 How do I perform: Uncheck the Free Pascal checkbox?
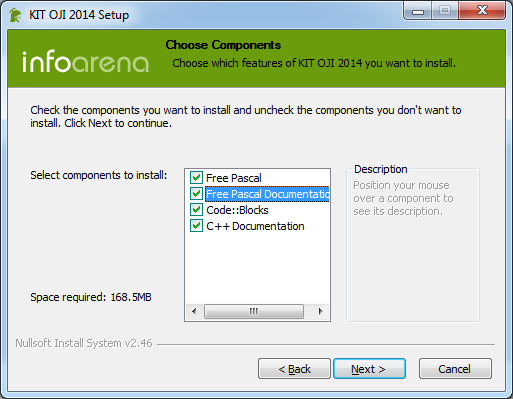click(196, 178)
